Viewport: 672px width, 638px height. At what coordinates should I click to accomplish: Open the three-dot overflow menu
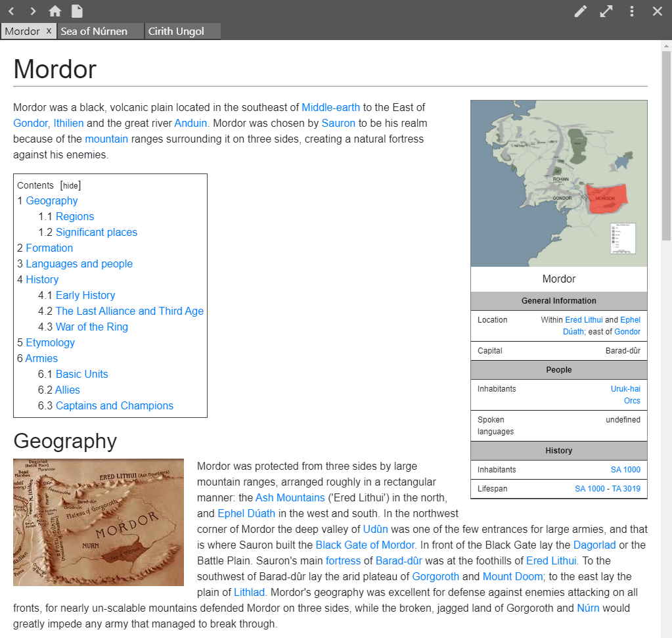[x=631, y=11]
